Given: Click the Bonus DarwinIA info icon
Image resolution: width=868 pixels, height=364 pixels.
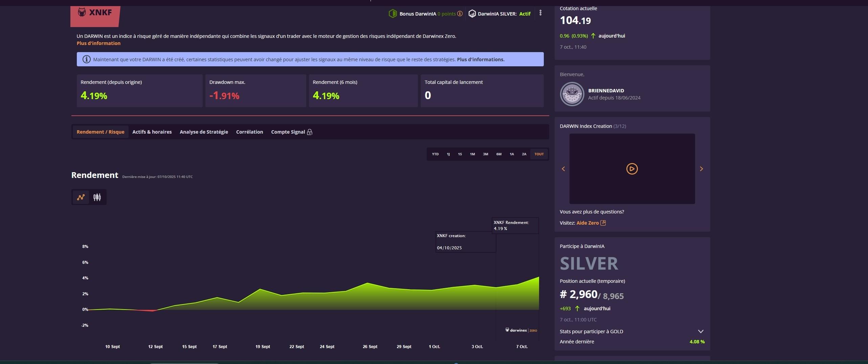Looking at the screenshot, I should 460,14.
